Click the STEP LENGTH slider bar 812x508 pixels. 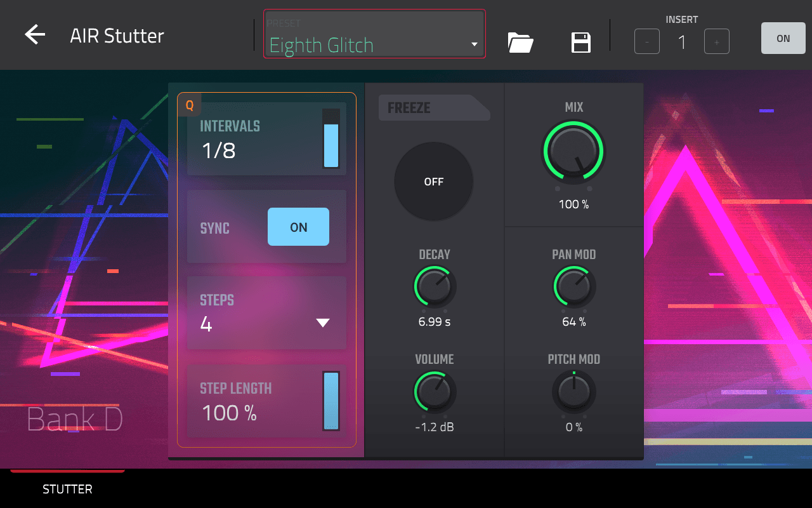331,401
